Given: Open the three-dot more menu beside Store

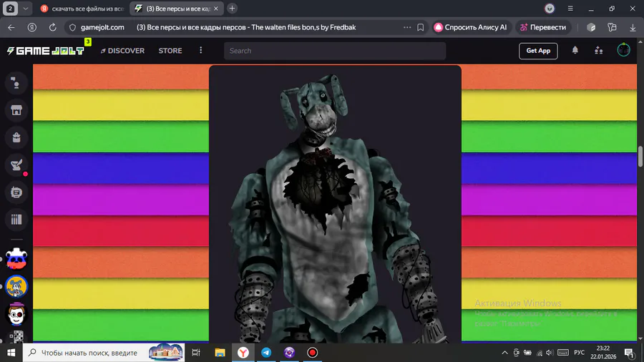Looking at the screenshot, I should coord(201,50).
